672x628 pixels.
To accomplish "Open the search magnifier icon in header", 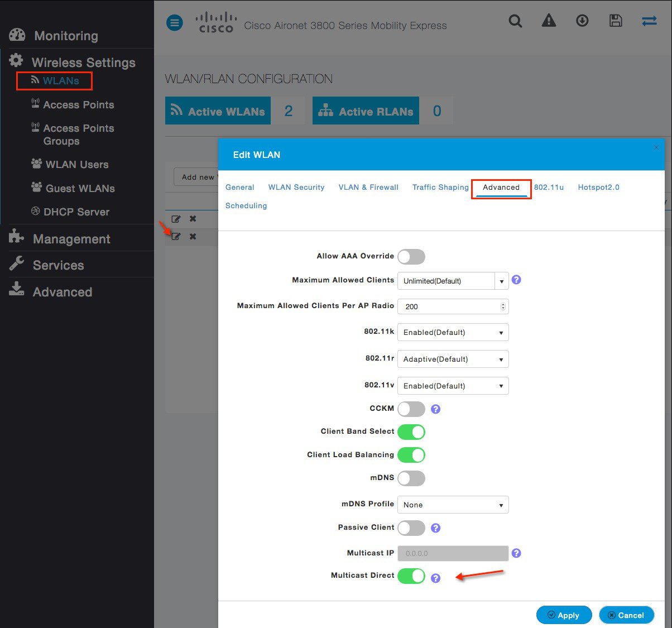I will click(516, 21).
